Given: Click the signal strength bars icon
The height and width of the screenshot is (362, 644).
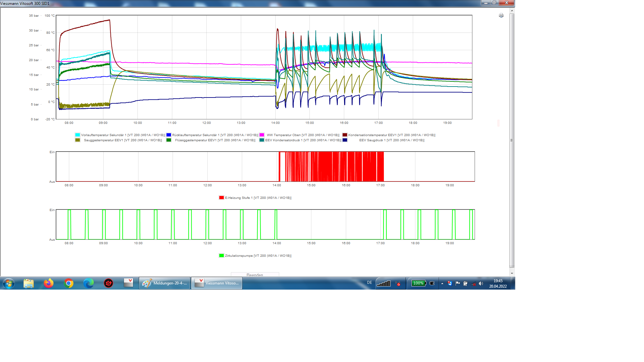Looking at the screenshot, I should point(384,283).
